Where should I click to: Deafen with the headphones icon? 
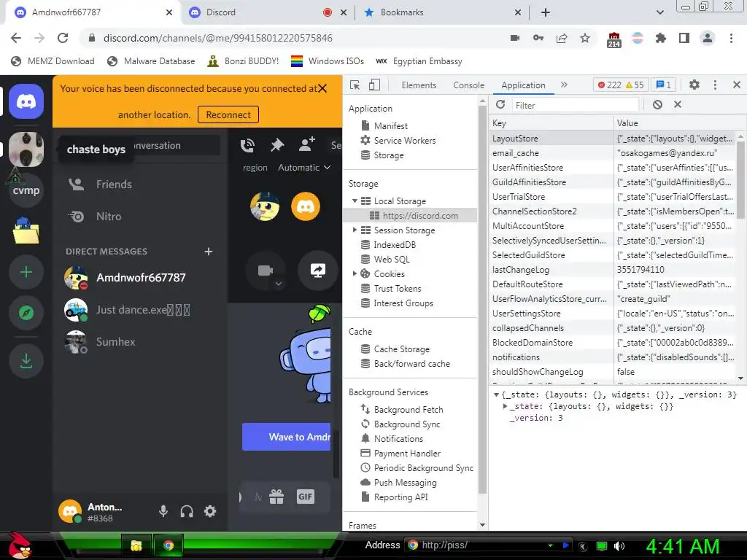[x=187, y=511]
